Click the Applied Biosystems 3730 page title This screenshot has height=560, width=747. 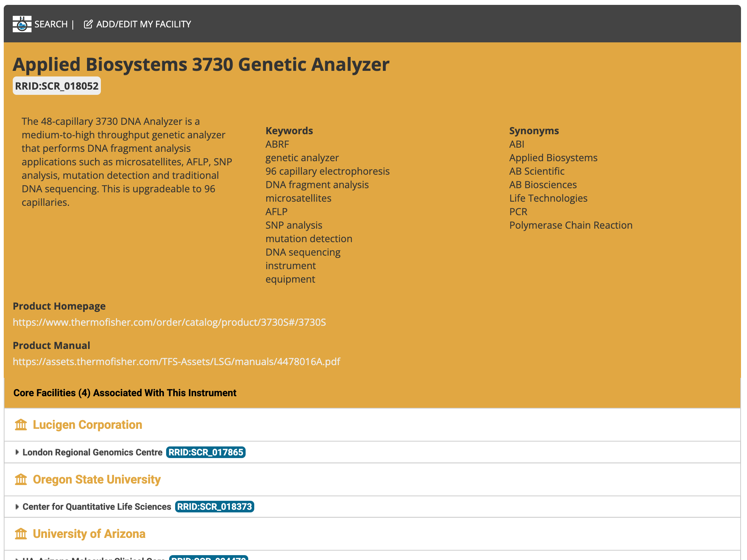(201, 64)
